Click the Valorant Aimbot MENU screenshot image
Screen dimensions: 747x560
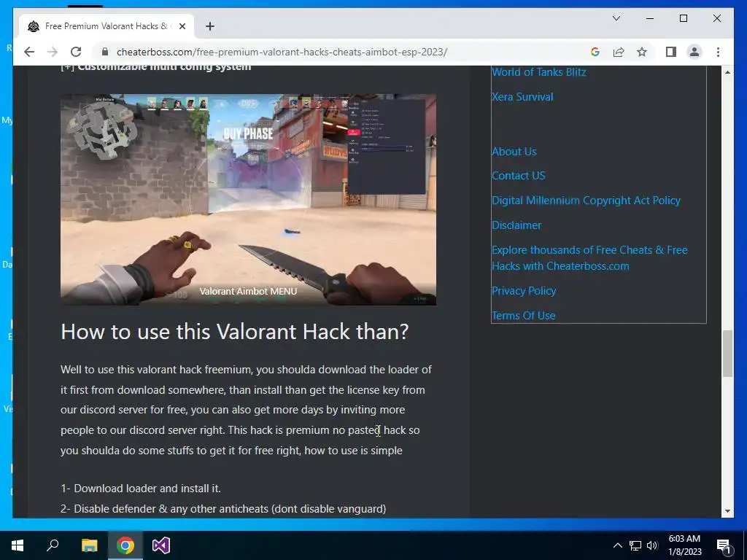[x=248, y=199]
